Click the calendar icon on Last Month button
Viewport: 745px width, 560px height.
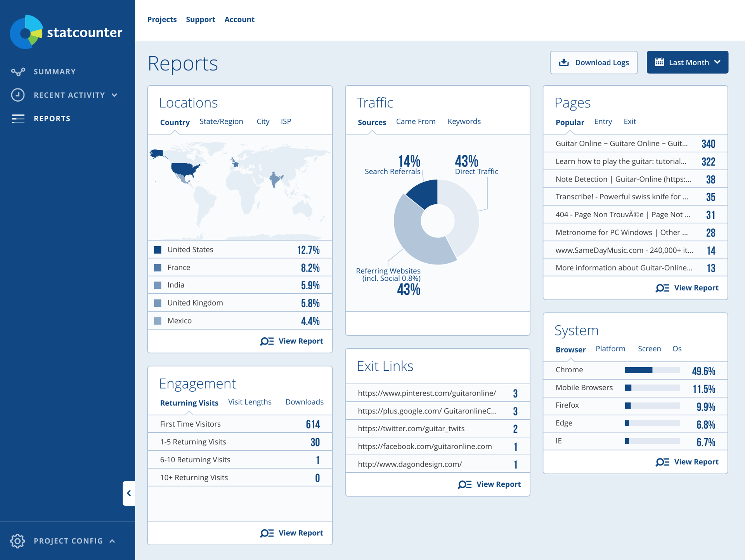pyautogui.click(x=660, y=62)
